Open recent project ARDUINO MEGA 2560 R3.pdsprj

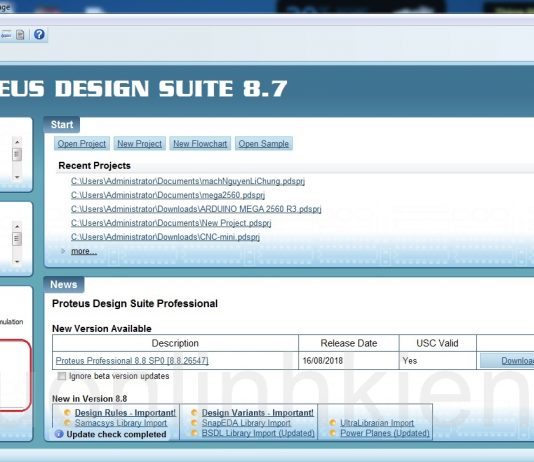click(196, 209)
